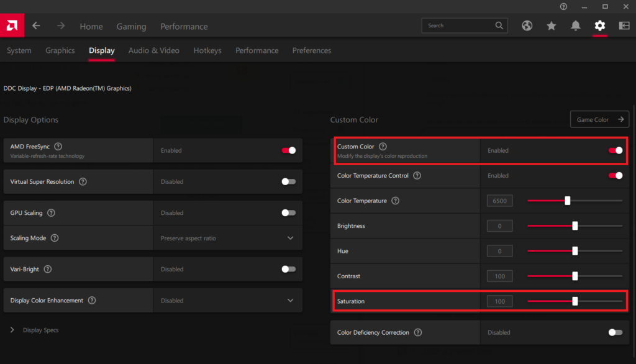Screen dimensions: 636x364
Task: Open the Audio & Video tab
Action: (153, 50)
